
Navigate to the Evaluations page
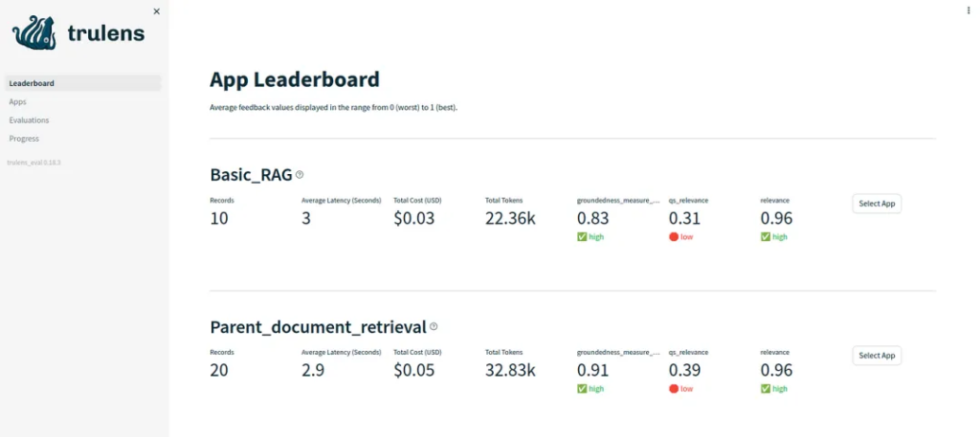tap(29, 120)
